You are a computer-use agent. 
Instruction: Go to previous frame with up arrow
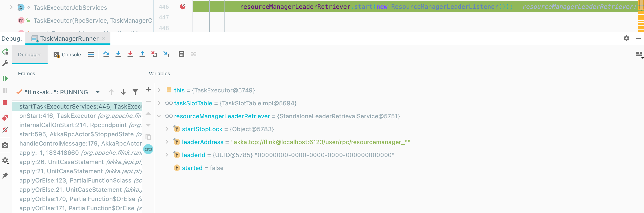point(111,92)
